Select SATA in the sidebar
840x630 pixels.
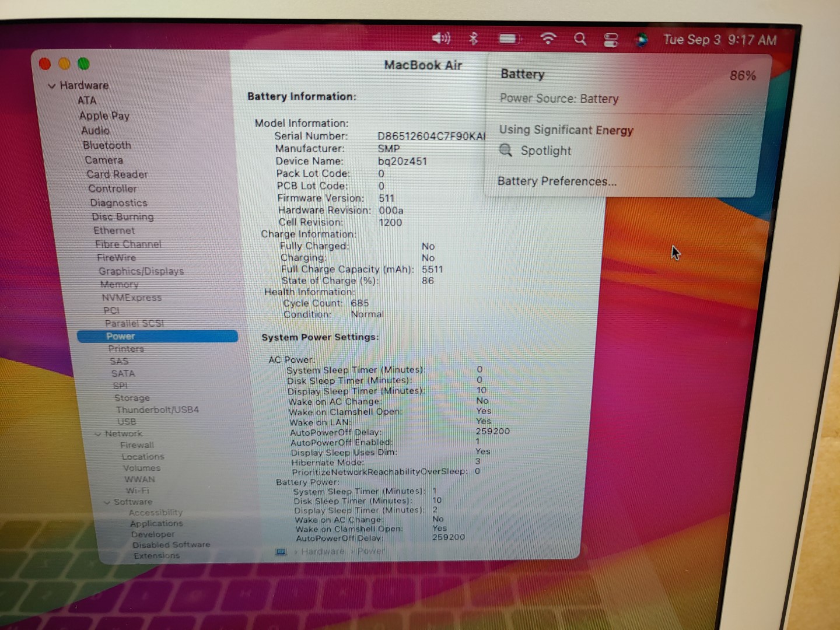(x=123, y=373)
